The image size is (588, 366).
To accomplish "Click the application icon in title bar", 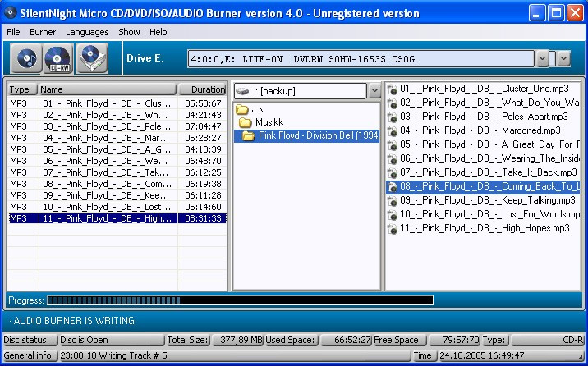I will point(10,13).
